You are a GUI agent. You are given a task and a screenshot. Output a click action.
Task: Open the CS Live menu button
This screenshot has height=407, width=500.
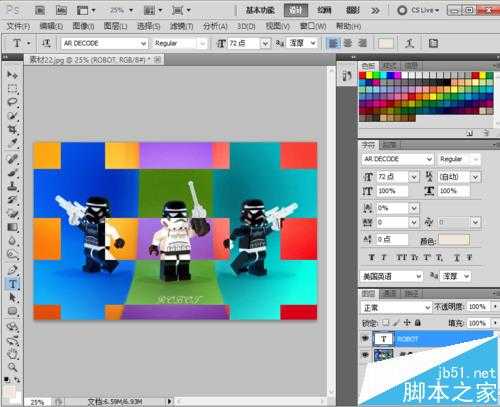tap(419, 10)
